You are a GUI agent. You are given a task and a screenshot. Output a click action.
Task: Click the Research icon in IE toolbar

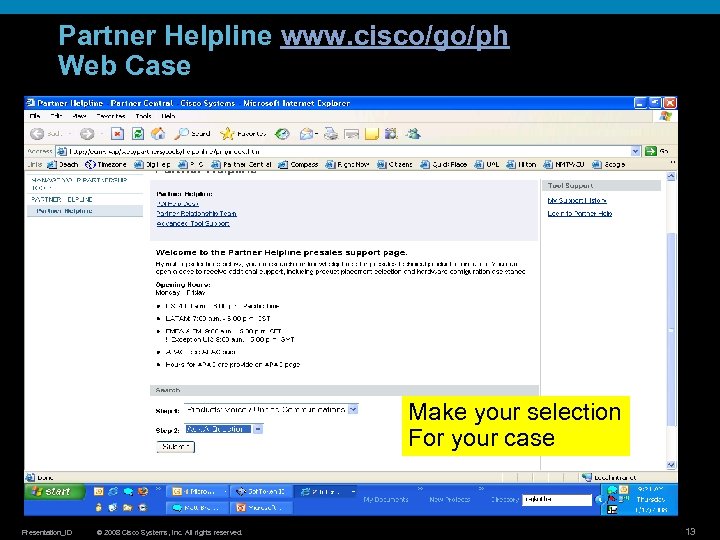pos(391,134)
